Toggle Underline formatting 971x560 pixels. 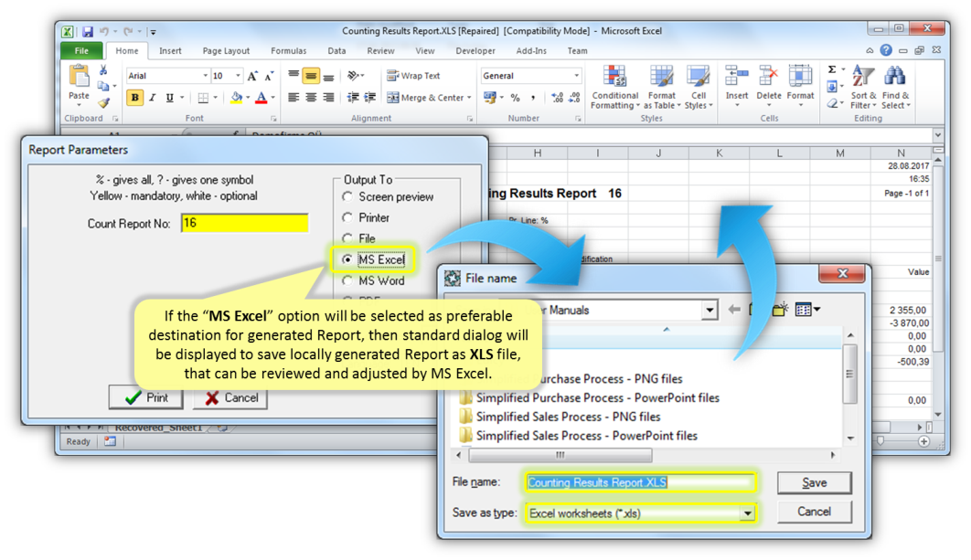click(170, 98)
